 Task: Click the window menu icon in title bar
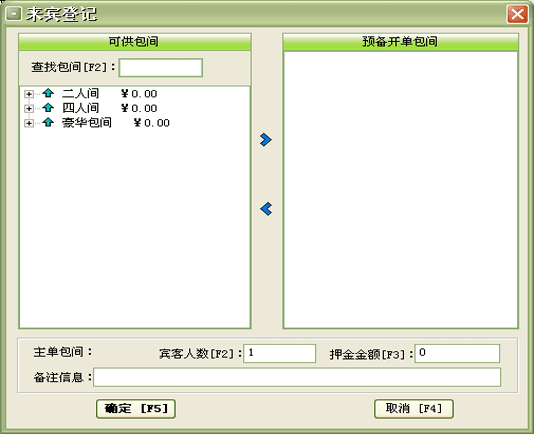point(14,14)
